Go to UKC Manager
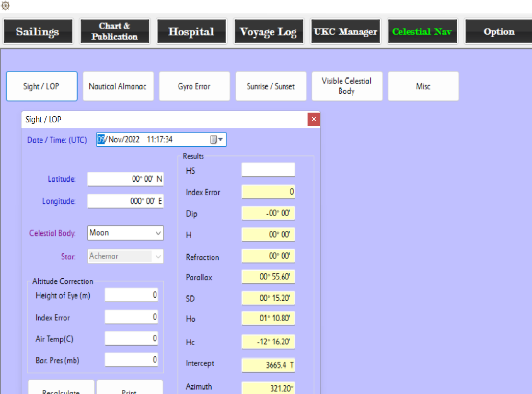 pos(345,32)
